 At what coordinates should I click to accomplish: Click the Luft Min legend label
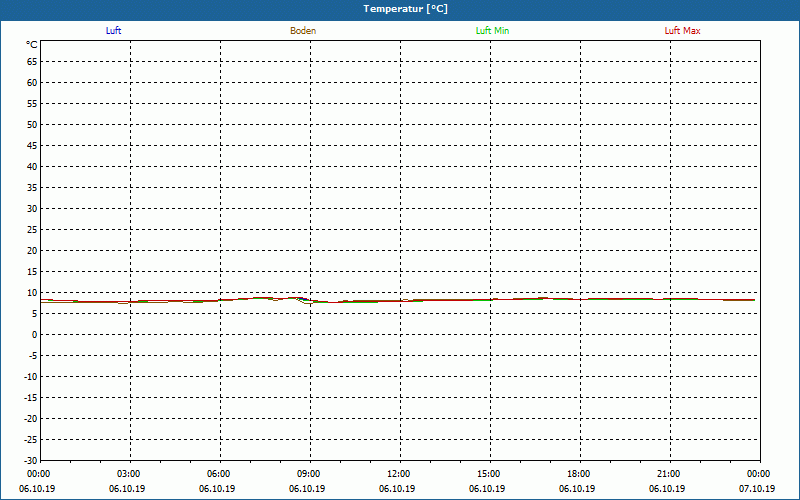(x=492, y=31)
